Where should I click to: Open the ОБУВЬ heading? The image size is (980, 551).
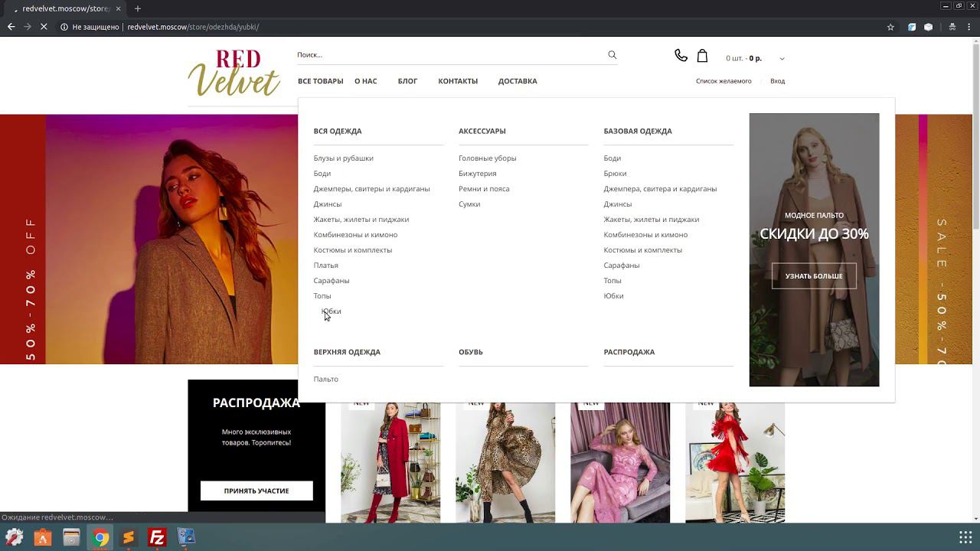coord(471,352)
